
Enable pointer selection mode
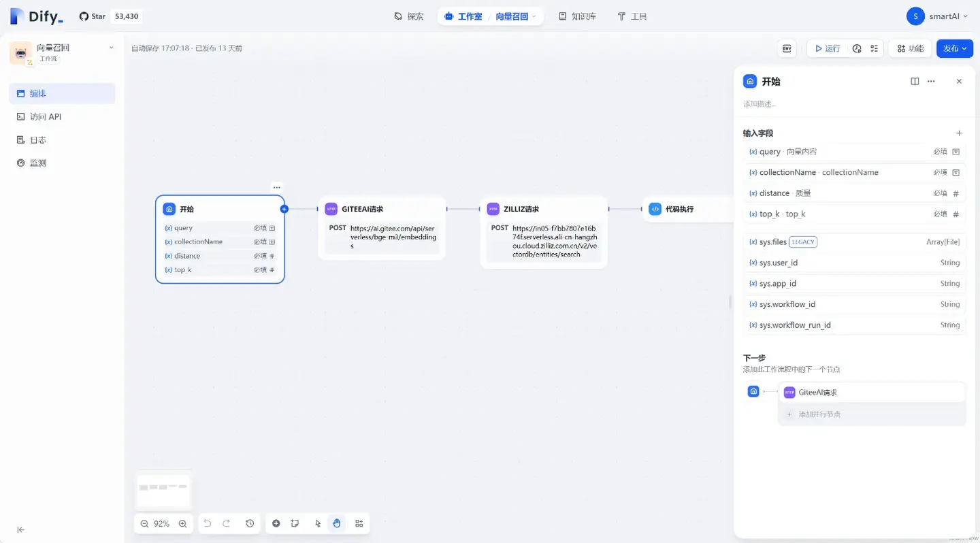click(318, 523)
